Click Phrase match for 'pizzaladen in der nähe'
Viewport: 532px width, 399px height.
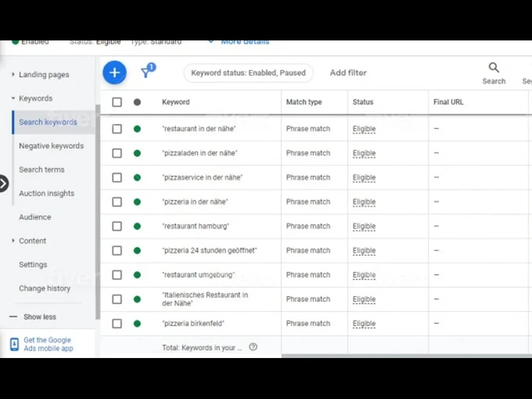pos(307,153)
